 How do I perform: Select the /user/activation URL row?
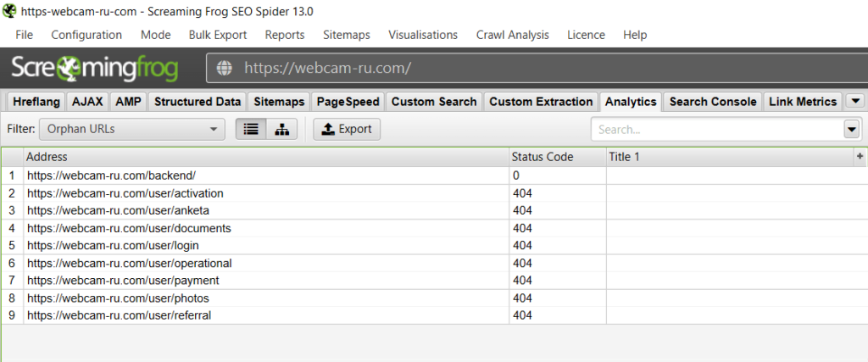[434, 193]
